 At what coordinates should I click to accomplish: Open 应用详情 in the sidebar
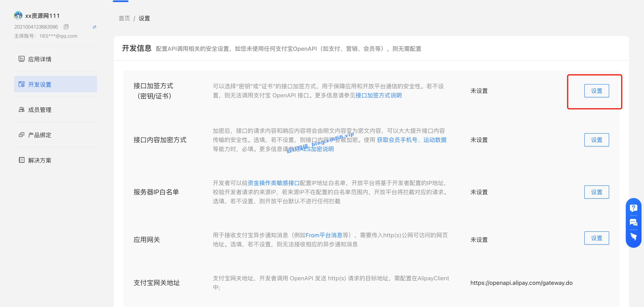(56, 59)
